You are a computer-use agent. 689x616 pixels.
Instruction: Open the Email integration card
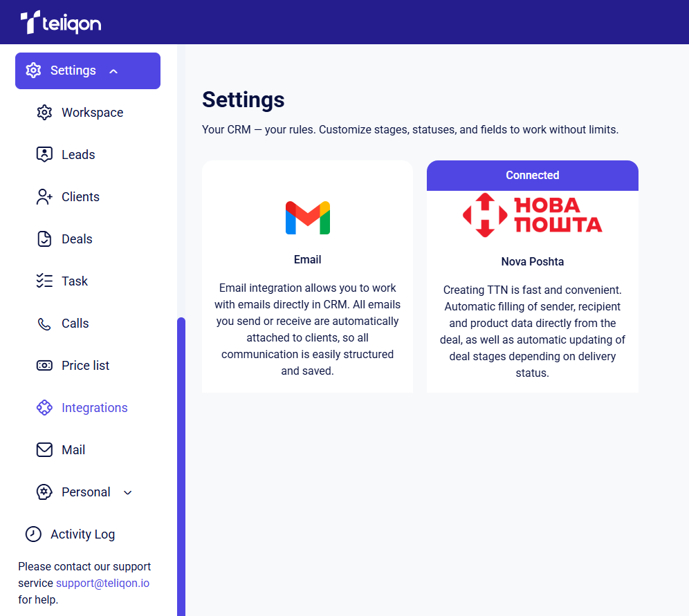[308, 277]
